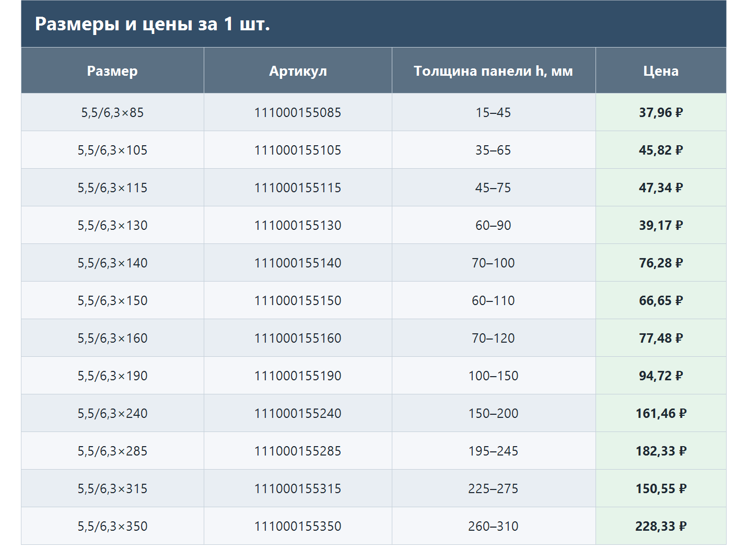Image resolution: width=747 pixels, height=560 pixels.
Task: Click the title "Размеры и цены за 1 шт."
Action: (152, 24)
